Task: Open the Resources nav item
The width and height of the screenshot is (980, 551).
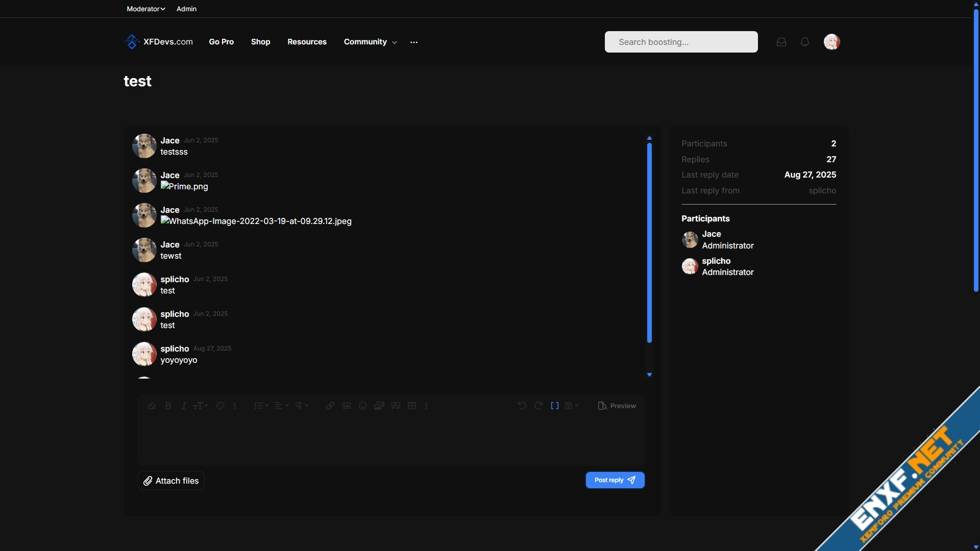Action: pos(307,42)
